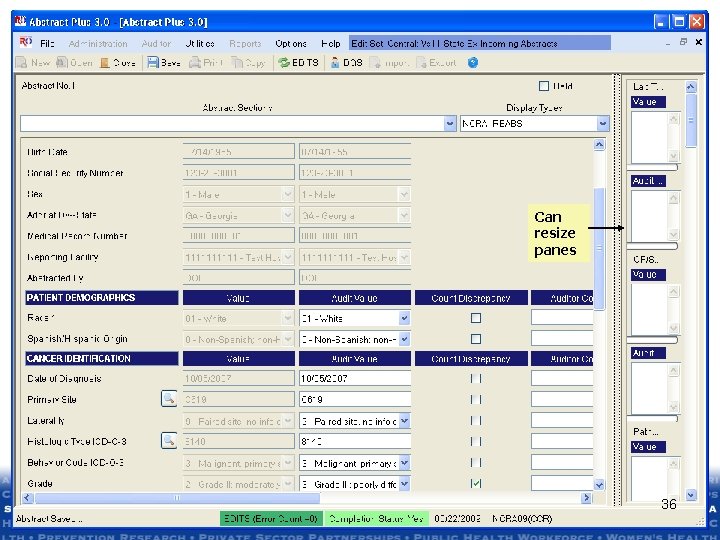720x540 pixels.
Task: Click the EDITS Error Count status button
Action: [271, 519]
